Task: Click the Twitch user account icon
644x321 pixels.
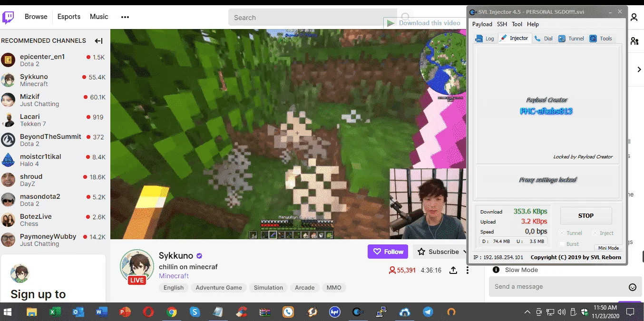Action: pos(634,17)
